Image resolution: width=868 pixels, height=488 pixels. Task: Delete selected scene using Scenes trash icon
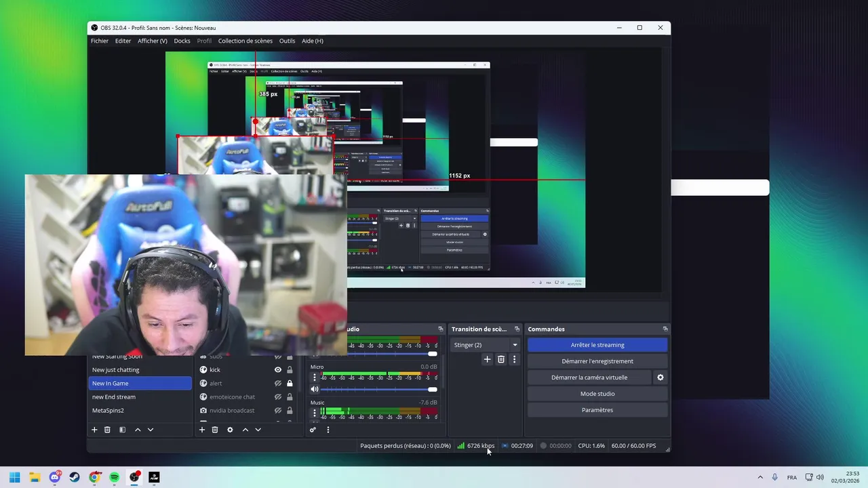click(x=107, y=430)
